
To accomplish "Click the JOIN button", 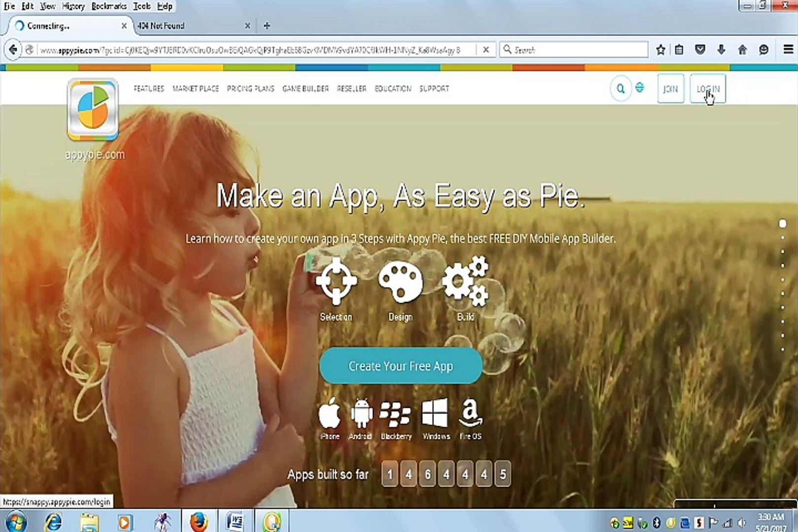I will [670, 89].
